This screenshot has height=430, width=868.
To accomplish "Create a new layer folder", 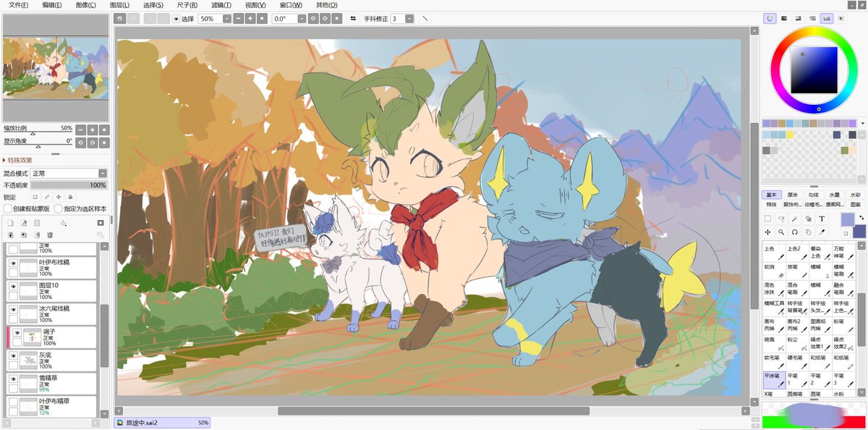I will [37, 223].
